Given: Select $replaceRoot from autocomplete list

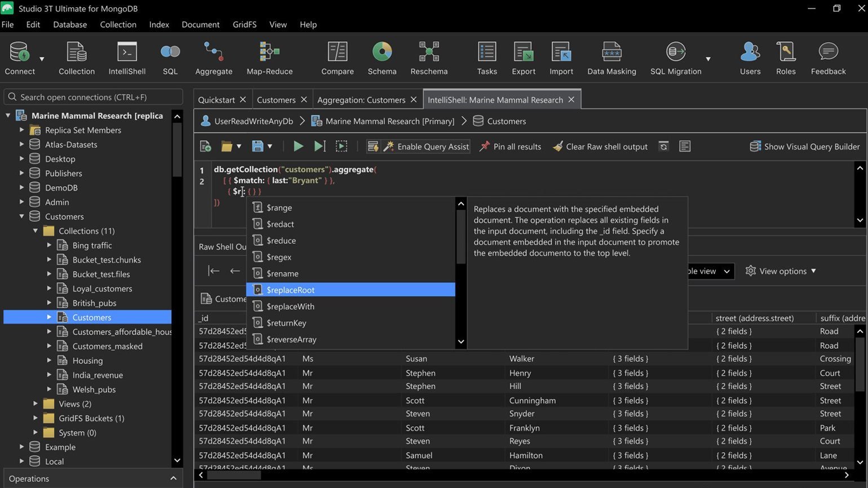Looking at the screenshot, I should 351,290.
